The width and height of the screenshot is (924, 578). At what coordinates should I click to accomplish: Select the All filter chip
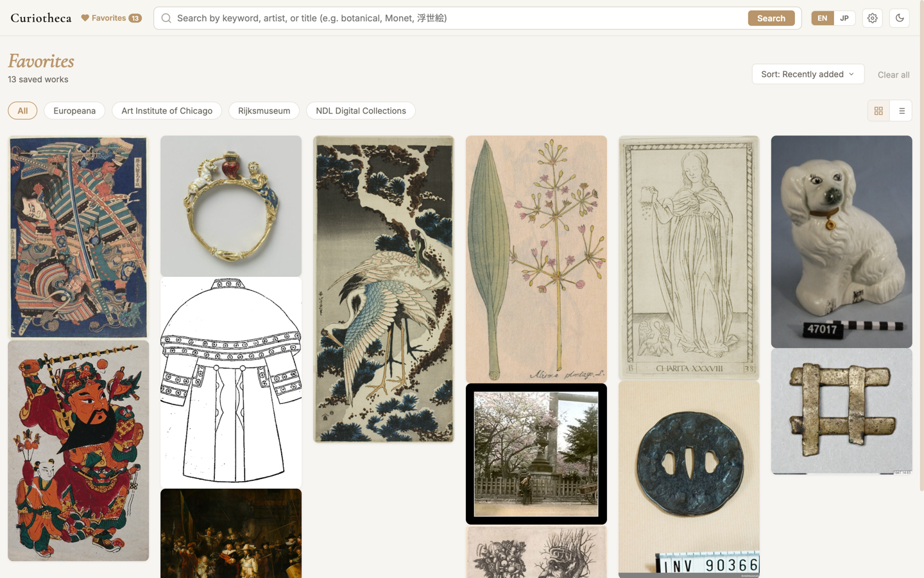click(x=22, y=110)
